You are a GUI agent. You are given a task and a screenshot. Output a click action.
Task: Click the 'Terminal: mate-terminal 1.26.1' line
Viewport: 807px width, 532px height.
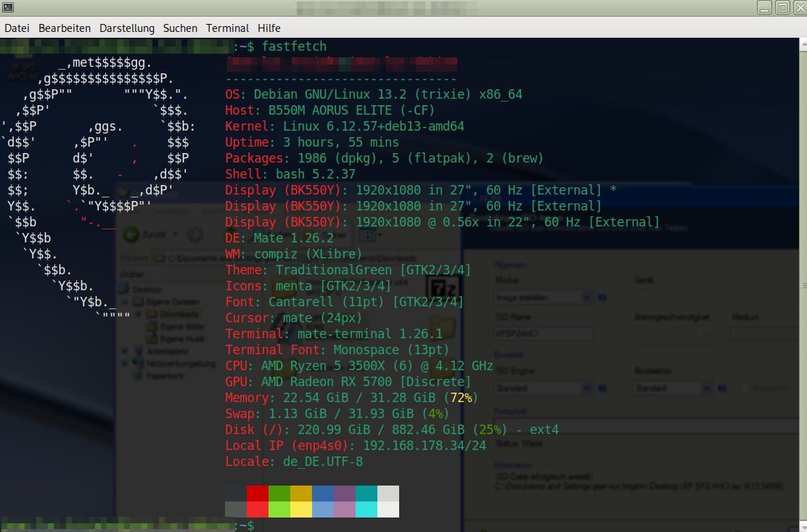pyautogui.click(x=334, y=334)
